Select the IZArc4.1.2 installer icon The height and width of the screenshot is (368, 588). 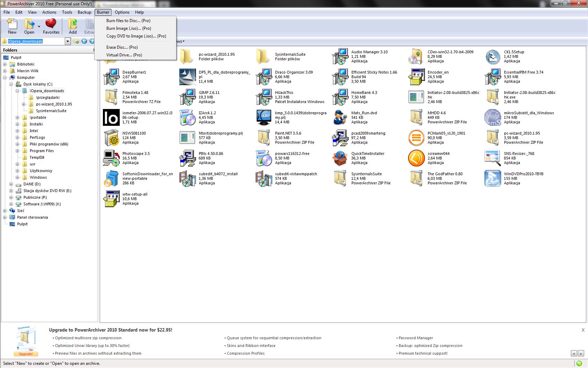click(188, 117)
